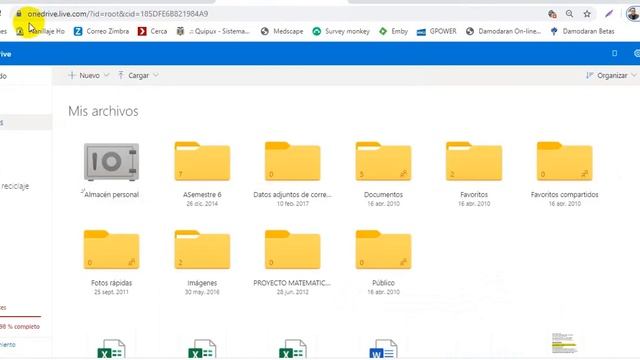Open the Fotos rápidas folder
Screen dimensions: 640x360
pos(111,249)
